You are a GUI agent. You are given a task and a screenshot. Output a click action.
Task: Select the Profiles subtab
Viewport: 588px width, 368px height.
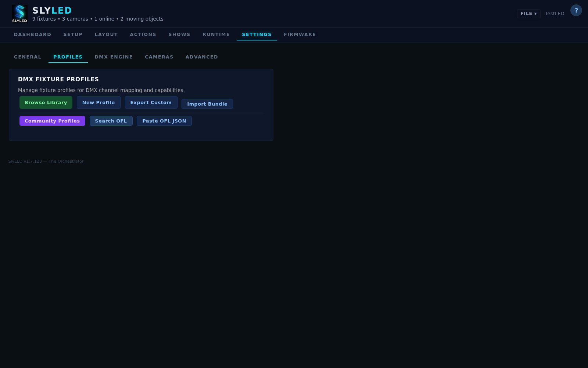[x=68, y=57]
